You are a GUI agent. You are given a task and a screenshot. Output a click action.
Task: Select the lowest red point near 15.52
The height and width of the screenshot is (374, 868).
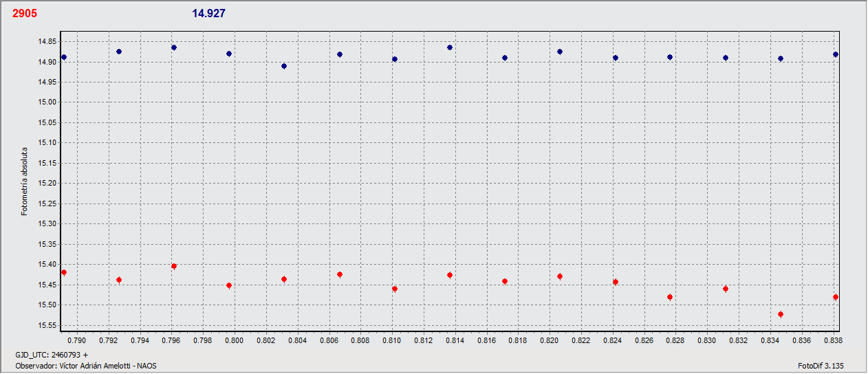(x=781, y=314)
